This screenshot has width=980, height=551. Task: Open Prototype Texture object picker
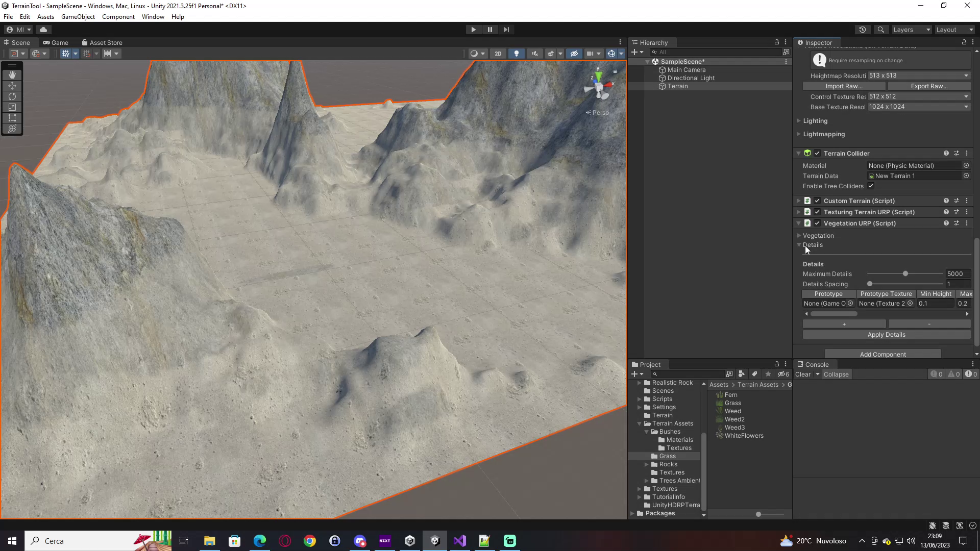pyautogui.click(x=910, y=304)
